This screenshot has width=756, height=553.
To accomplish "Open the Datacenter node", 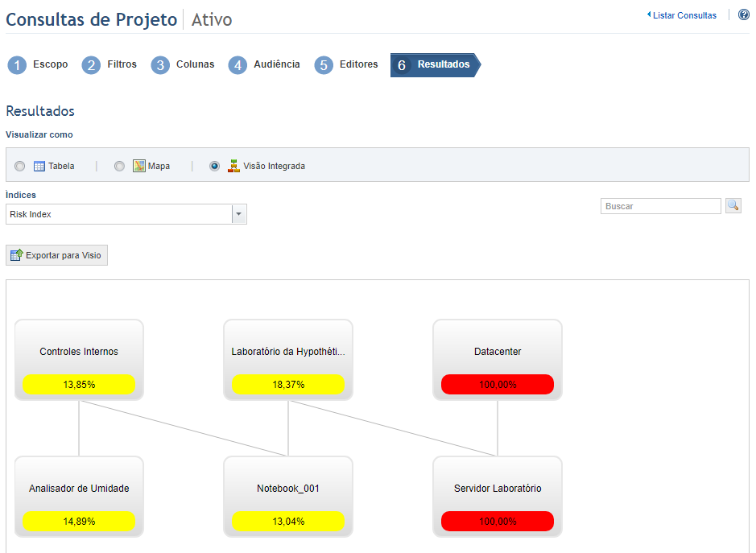I will coord(498,360).
